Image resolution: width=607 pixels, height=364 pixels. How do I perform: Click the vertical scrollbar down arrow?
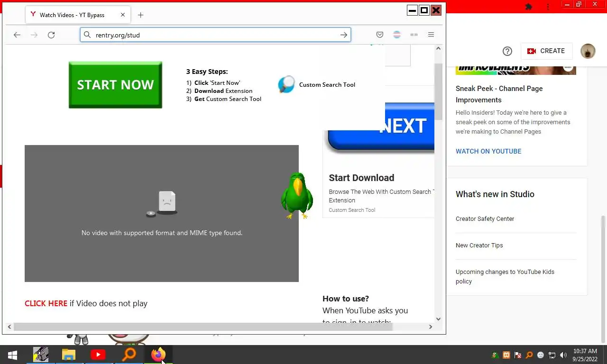tap(438, 319)
